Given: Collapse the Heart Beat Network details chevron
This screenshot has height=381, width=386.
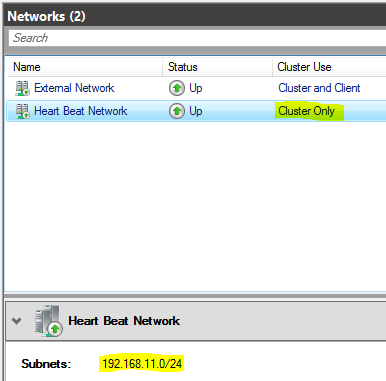Looking at the screenshot, I should 16,321.
